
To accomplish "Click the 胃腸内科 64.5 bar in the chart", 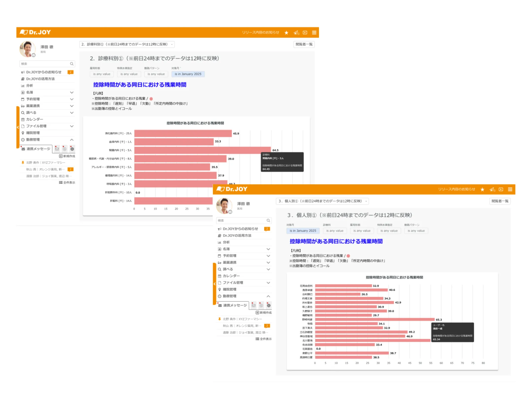I will tap(202, 150).
